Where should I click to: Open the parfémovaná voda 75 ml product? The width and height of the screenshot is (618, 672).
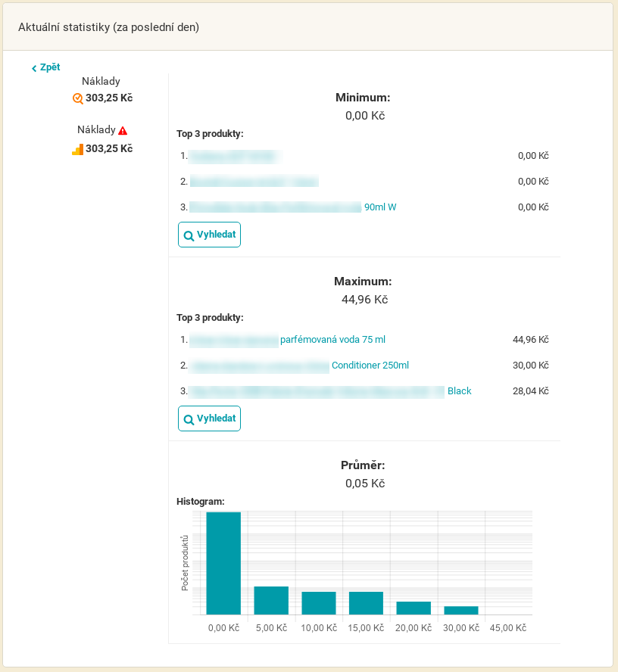click(287, 340)
